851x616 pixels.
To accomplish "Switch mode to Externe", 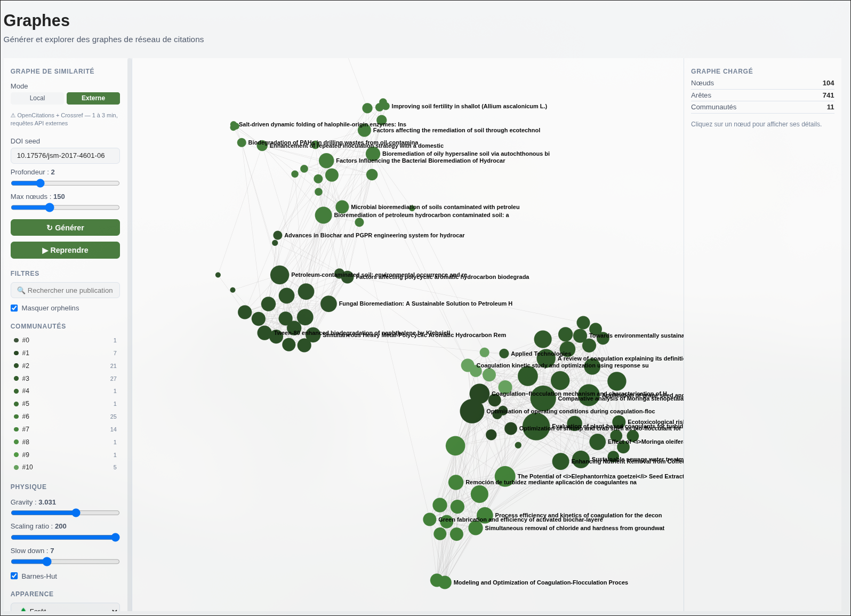I will [x=93, y=98].
